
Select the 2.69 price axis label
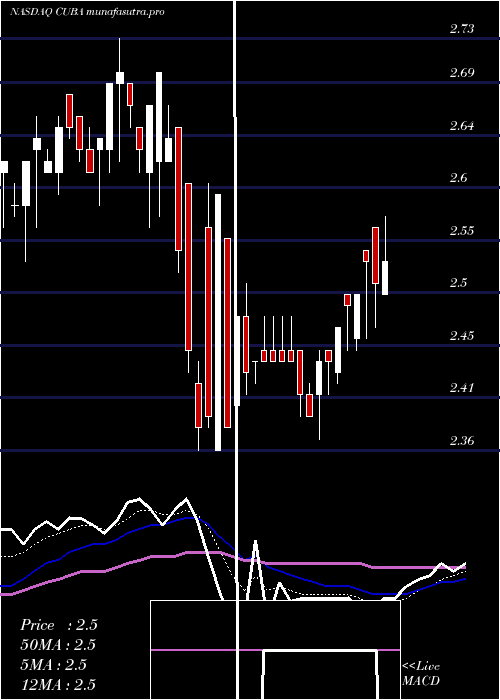pyautogui.click(x=462, y=73)
